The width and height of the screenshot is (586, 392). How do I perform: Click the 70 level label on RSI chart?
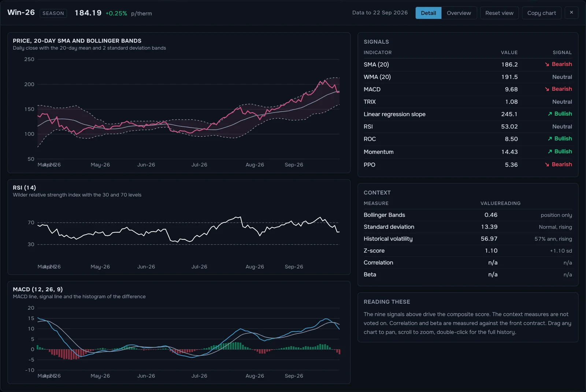click(x=31, y=223)
